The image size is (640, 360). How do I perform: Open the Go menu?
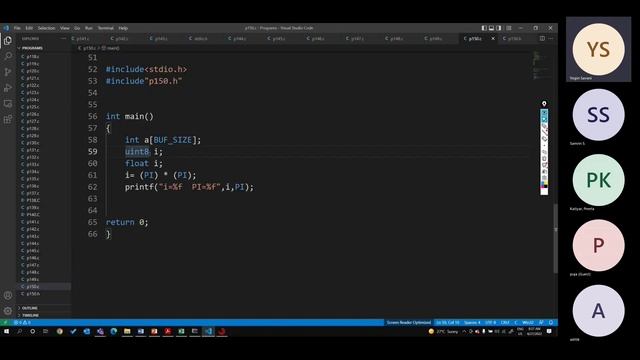click(77, 28)
